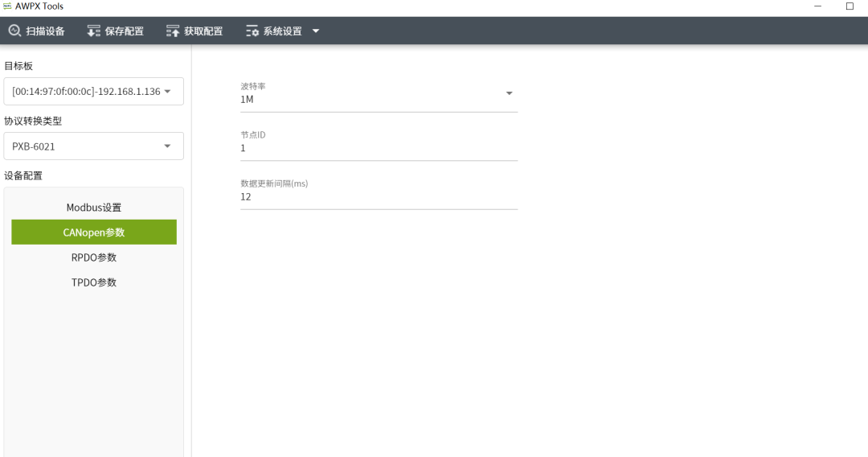
Task: Click the 协议转换类型 label
Action: point(33,121)
